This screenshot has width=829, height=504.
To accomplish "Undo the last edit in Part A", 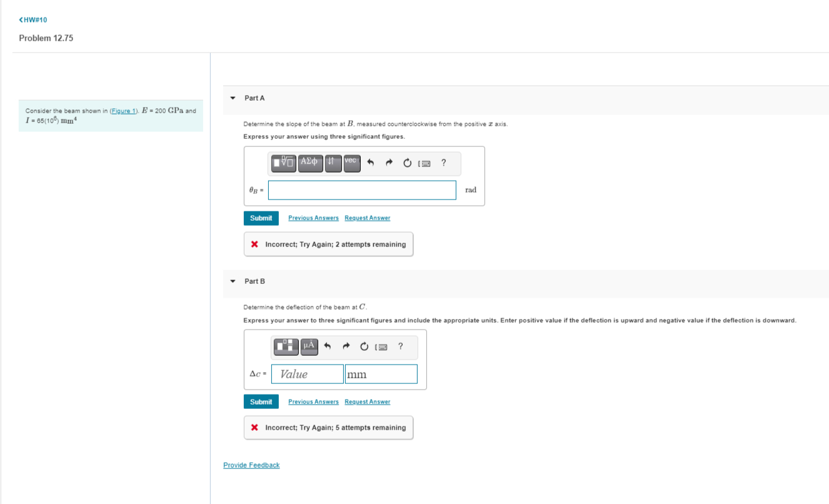I will coord(370,163).
